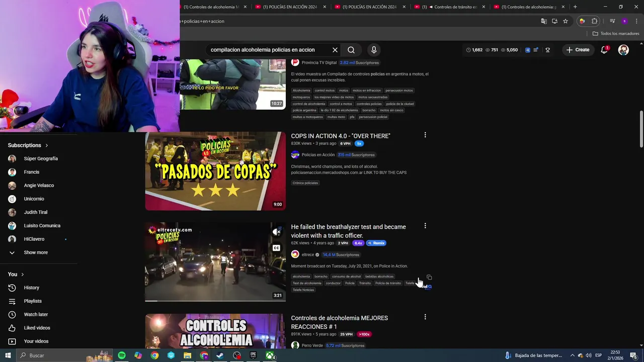The height and width of the screenshot is (362, 644).
Task: Start voice search with the microphone
Action: click(x=374, y=50)
